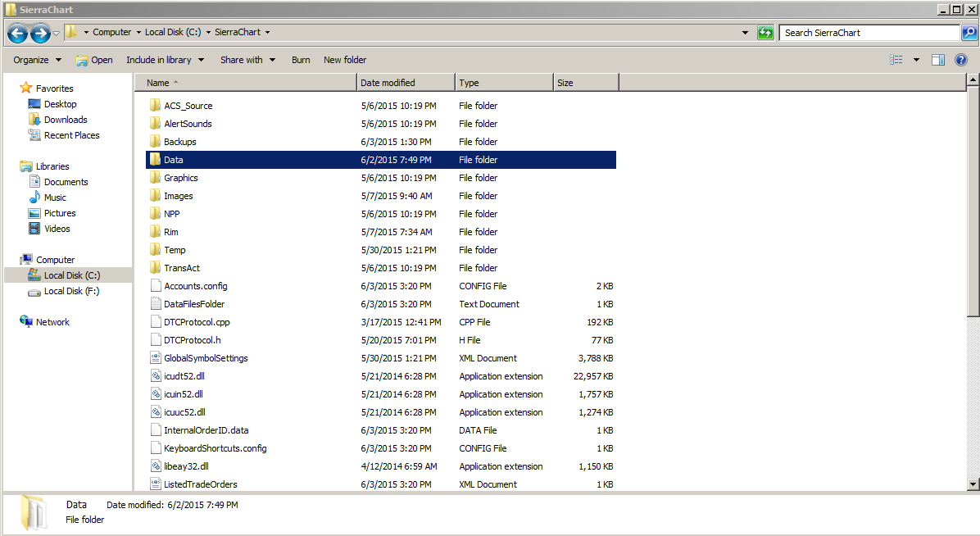Click the green refresh button
This screenshot has width=980, height=536.
(765, 33)
